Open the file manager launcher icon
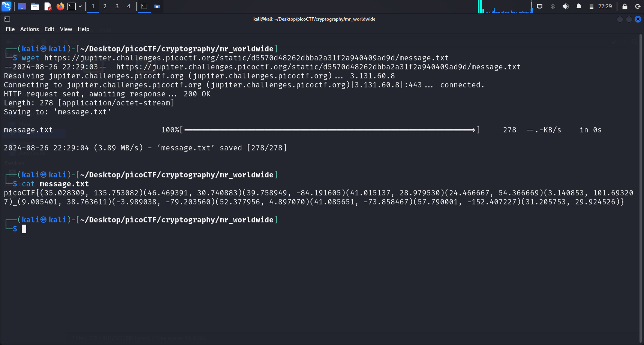 [35, 6]
